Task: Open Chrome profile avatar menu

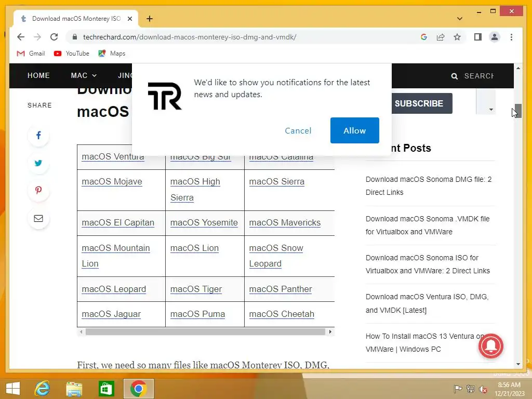Action: pos(495,37)
